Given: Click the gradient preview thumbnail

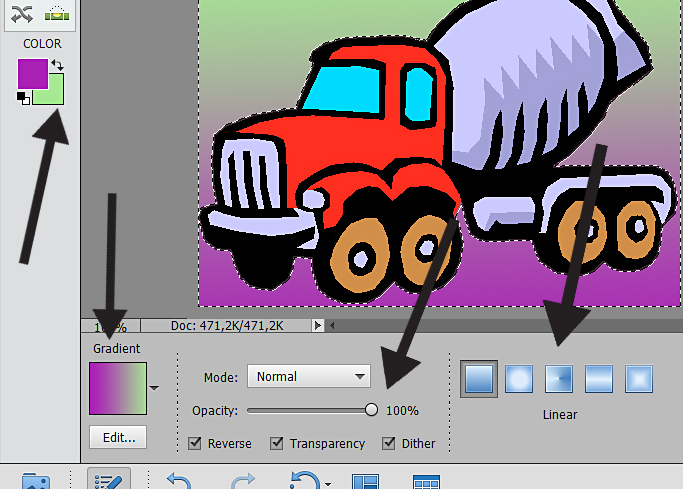Looking at the screenshot, I should pos(116,388).
